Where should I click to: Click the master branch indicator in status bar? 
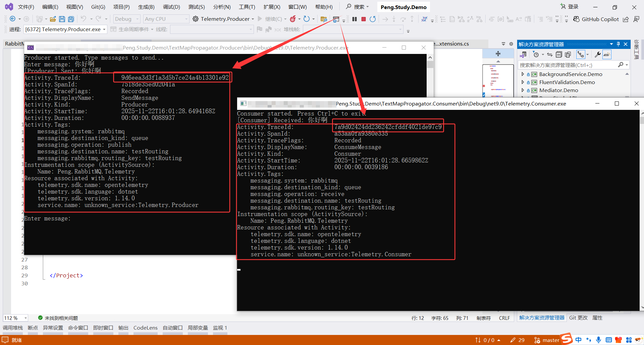pyautogui.click(x=547, y=340)
